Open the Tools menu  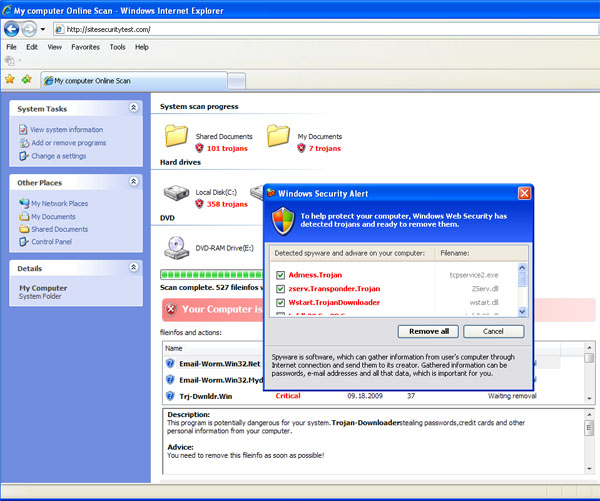117,47
